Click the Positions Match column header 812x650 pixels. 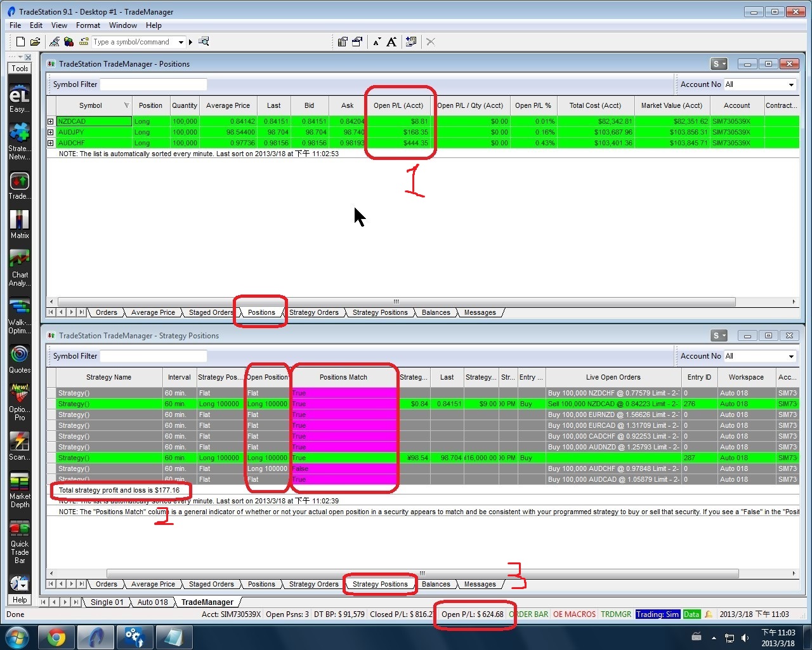tap(343, 377)
